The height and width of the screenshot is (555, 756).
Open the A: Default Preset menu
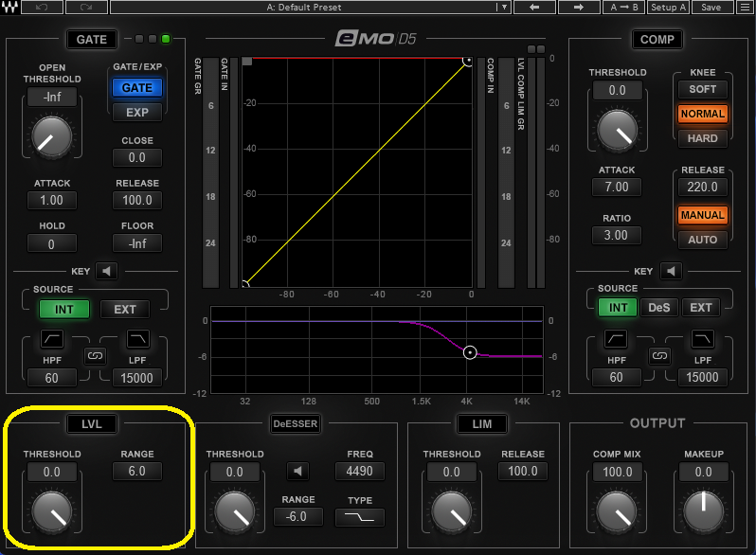point(303,8)
